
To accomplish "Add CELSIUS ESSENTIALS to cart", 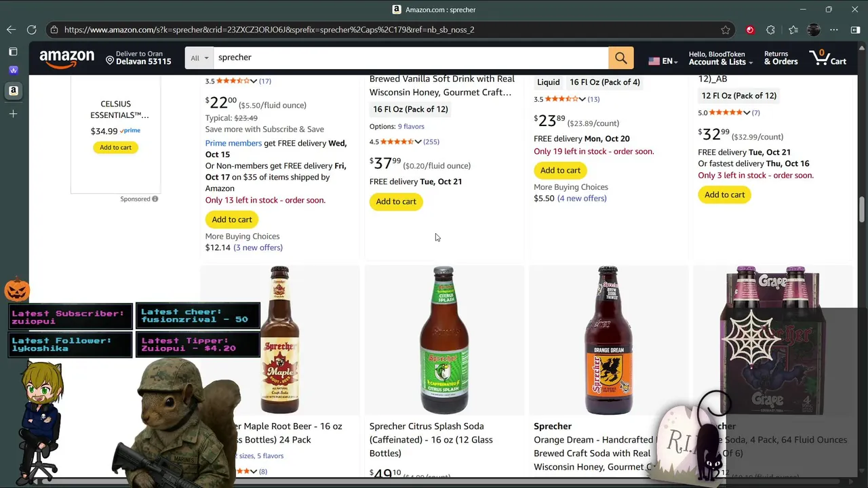I will coord(115,147).
